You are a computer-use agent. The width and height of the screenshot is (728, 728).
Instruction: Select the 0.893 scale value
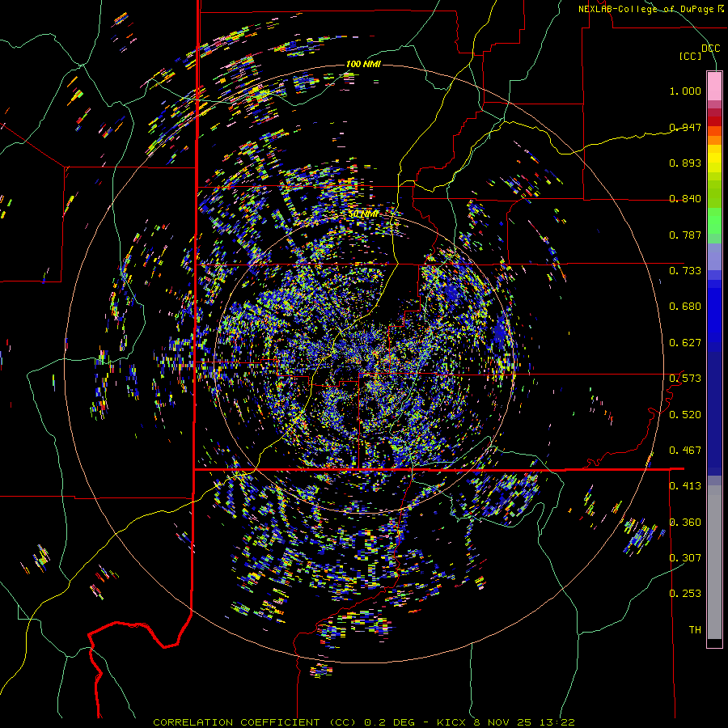[685, 163]
